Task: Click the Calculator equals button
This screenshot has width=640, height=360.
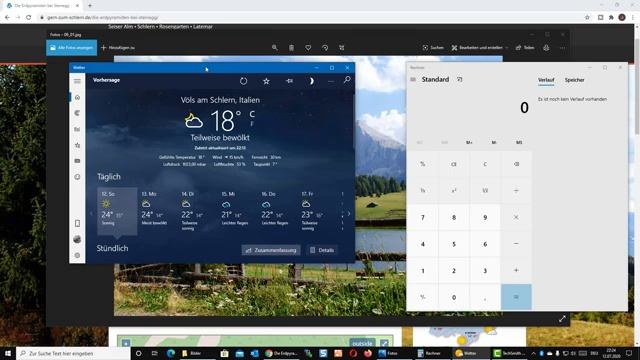Action: point(516,297)
